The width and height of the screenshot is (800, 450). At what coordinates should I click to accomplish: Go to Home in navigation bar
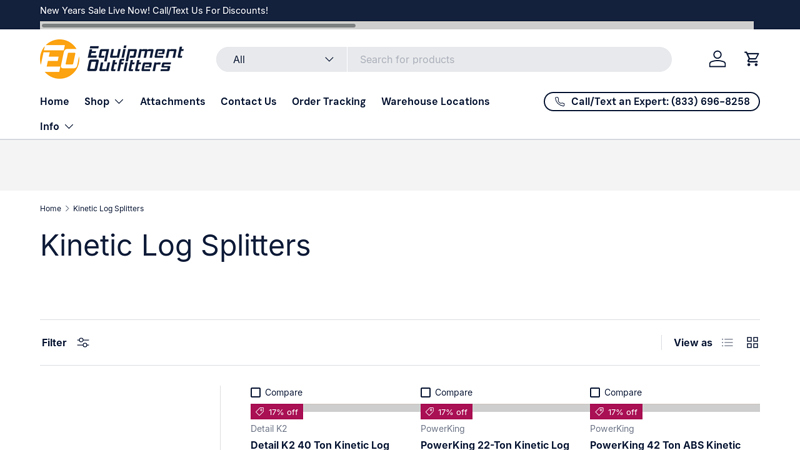click(x=54, y=102)
